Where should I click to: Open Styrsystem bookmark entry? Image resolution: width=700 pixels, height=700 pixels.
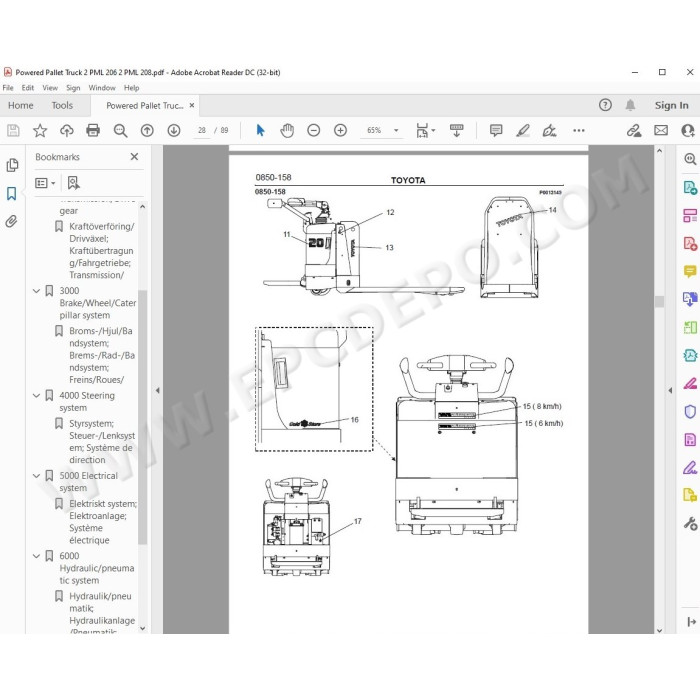(x=102, y=442)
